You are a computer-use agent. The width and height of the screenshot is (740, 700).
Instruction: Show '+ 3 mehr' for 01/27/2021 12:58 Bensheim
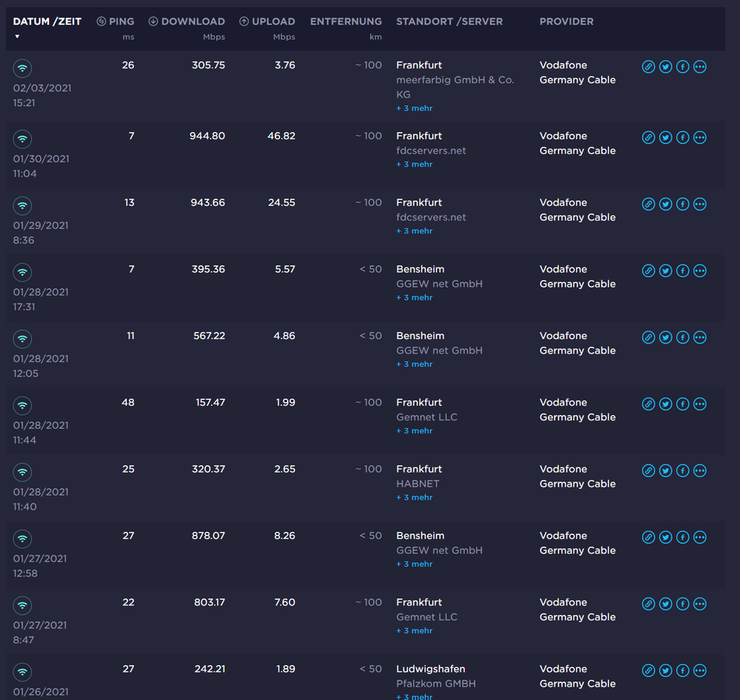414,564
